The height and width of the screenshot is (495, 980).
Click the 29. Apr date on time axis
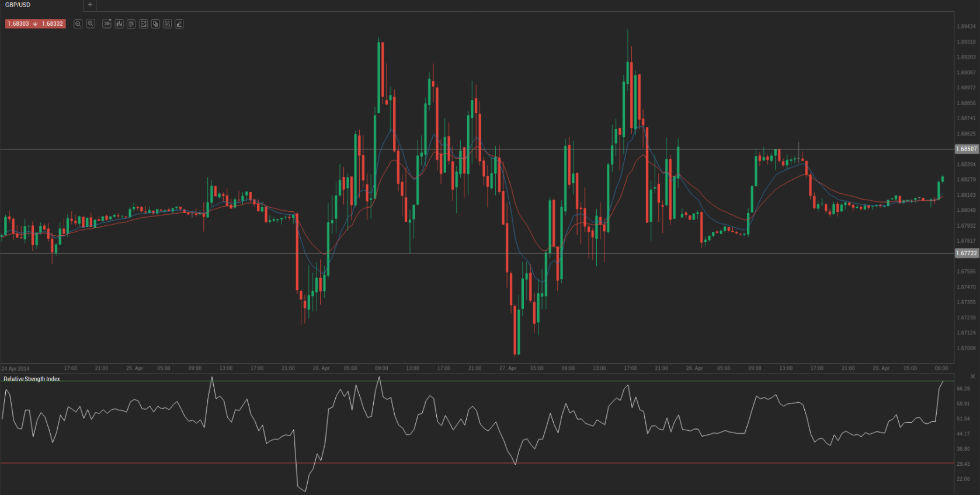[x=881, y=368]
